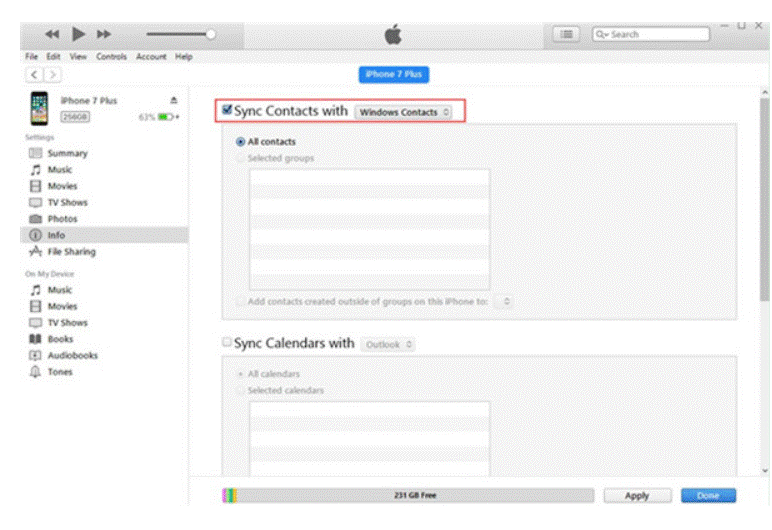
Task: Click the Summary icon under Settings
Action: (35, 153)
